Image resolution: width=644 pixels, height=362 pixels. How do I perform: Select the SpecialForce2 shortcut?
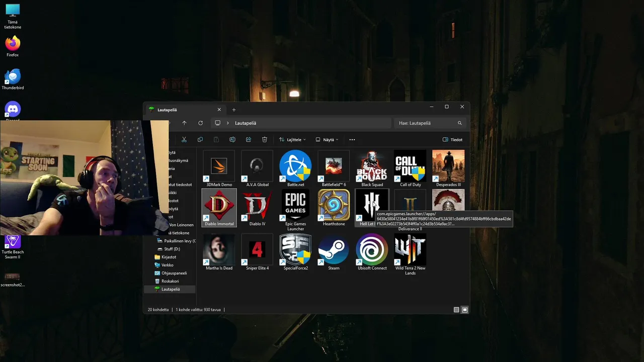coord(295,252)
